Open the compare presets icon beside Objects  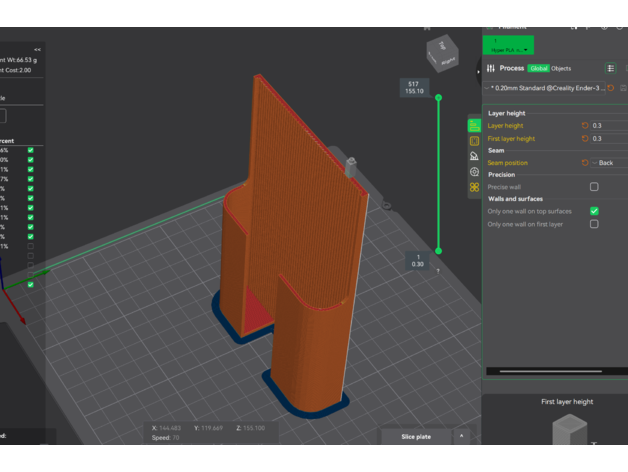click(x=611, y=68)
